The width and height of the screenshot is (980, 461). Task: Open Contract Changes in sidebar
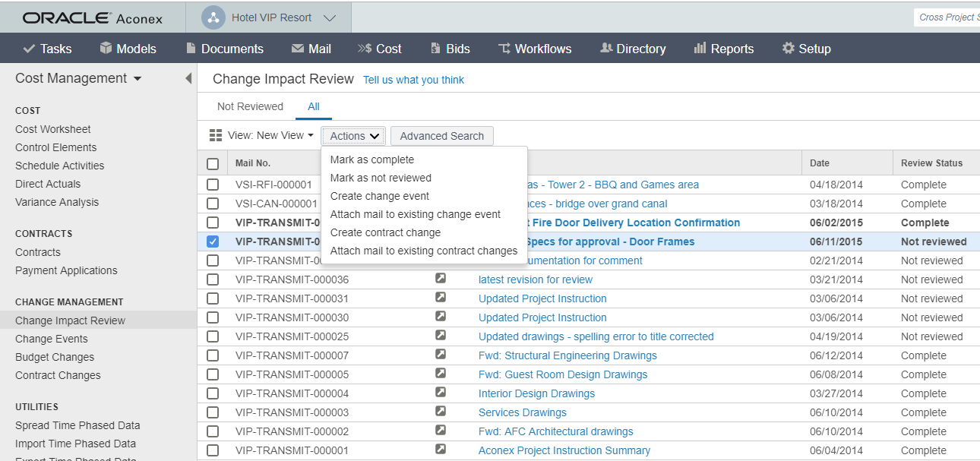[58, 375]
